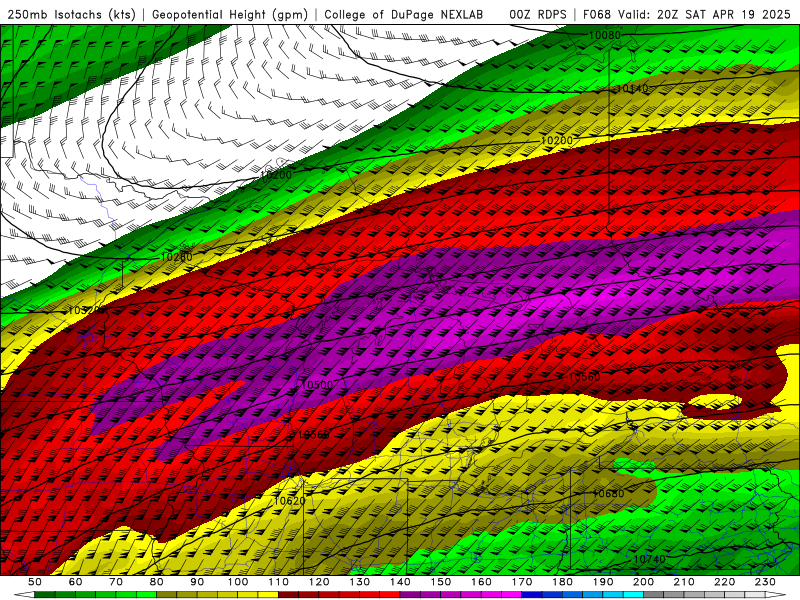Click the 100 legend value
The height and width of the screenshot is (600, 800).
point(237,582)
